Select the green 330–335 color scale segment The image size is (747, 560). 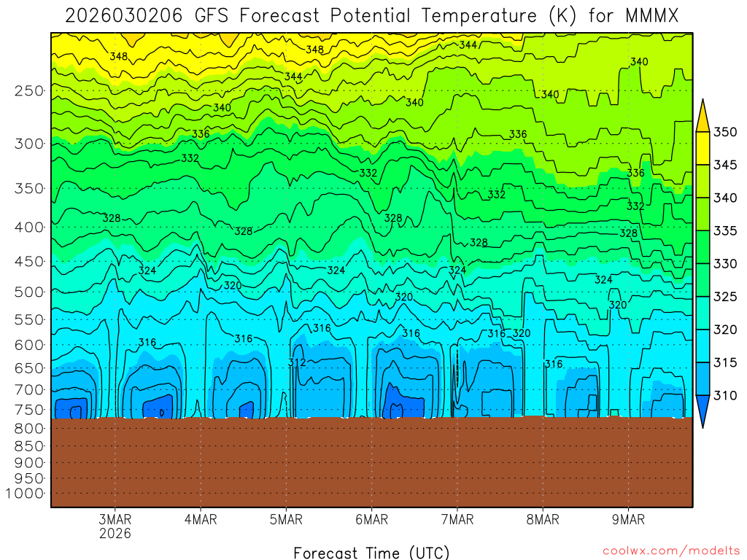pyautogui.click(x=703, y=247)
